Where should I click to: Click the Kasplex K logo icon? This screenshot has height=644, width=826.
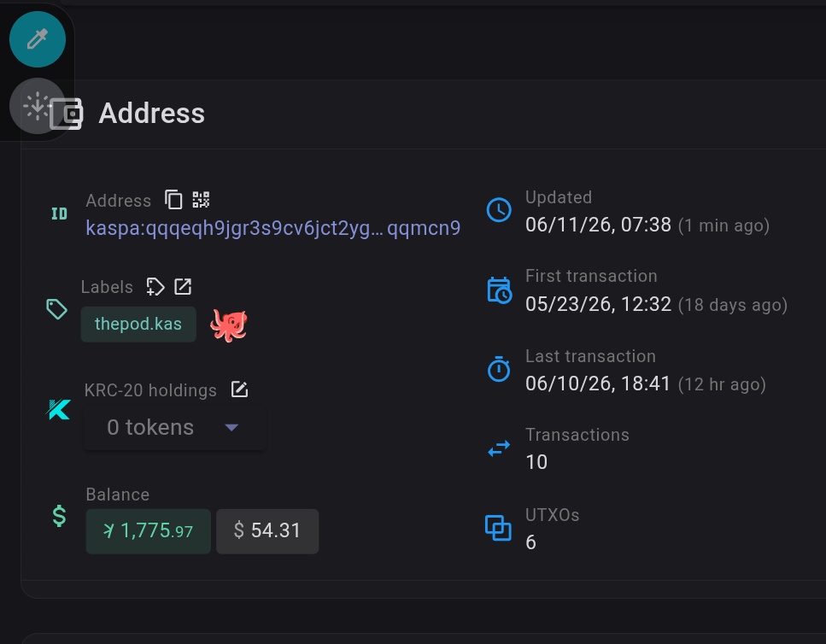tap(58, 410)
